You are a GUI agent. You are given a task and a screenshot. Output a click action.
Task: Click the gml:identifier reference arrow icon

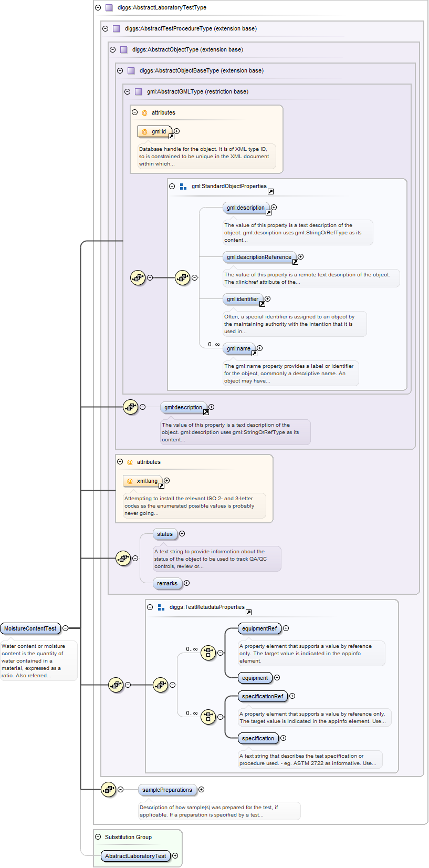262,304
